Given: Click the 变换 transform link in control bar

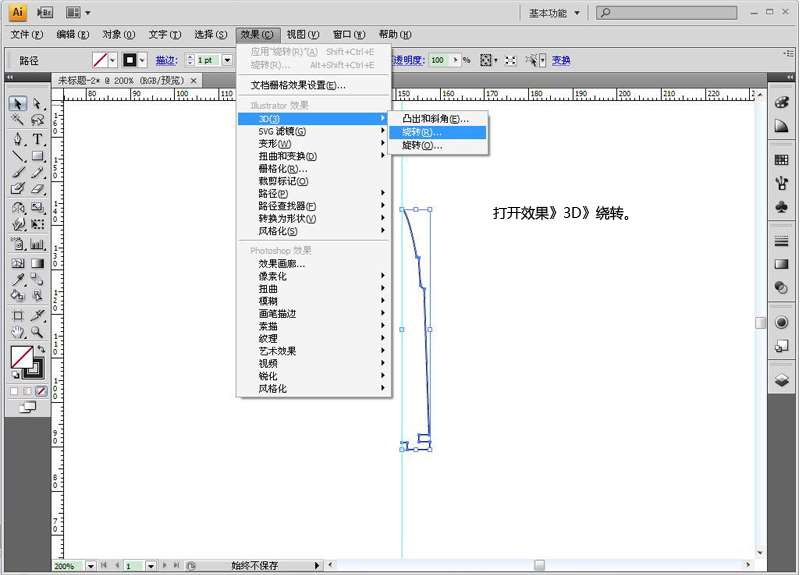Looking at the screenshot, I should coord(561,60).
